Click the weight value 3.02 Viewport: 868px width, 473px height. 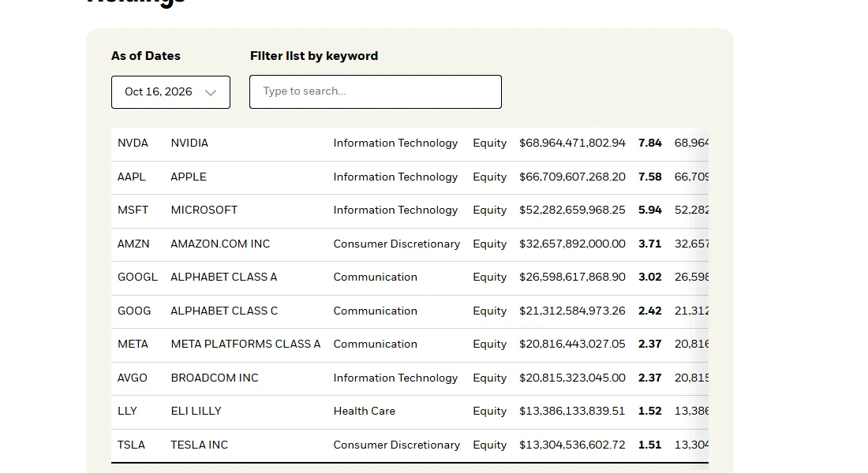(x=650, y=277)
